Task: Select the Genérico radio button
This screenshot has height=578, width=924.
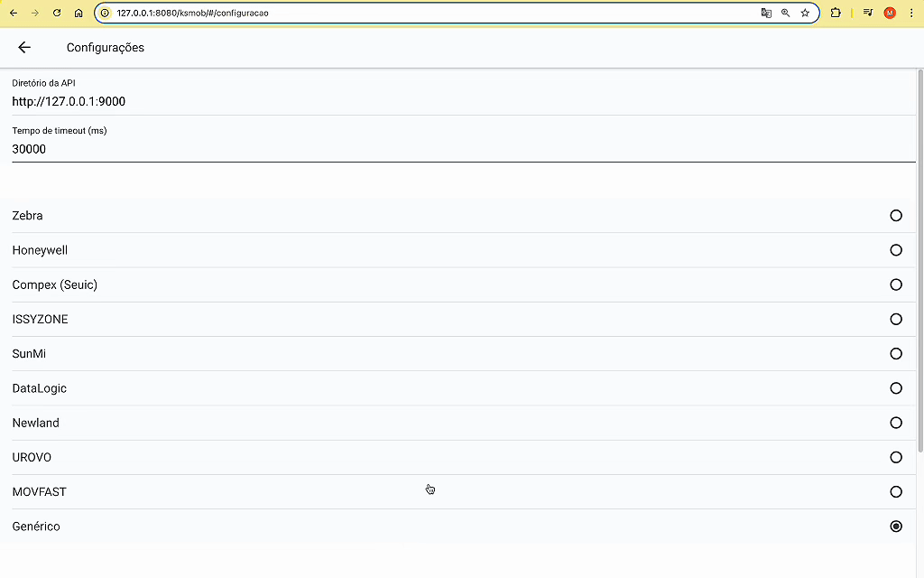Action: pyautogui.click(x=895, y=527)
